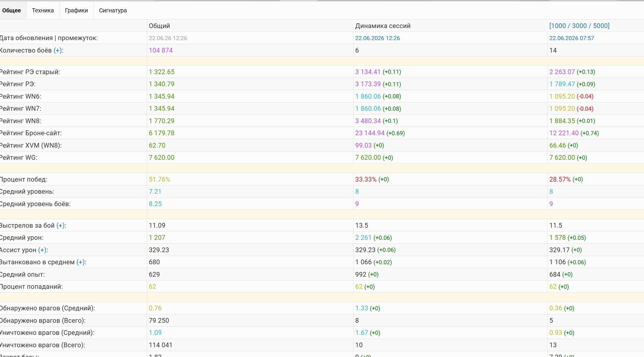Click the Броне-сайт overall rating 6 179.78
Viewport: 644px width, 357px height.
pyautogui.click(x=162, y=133)
